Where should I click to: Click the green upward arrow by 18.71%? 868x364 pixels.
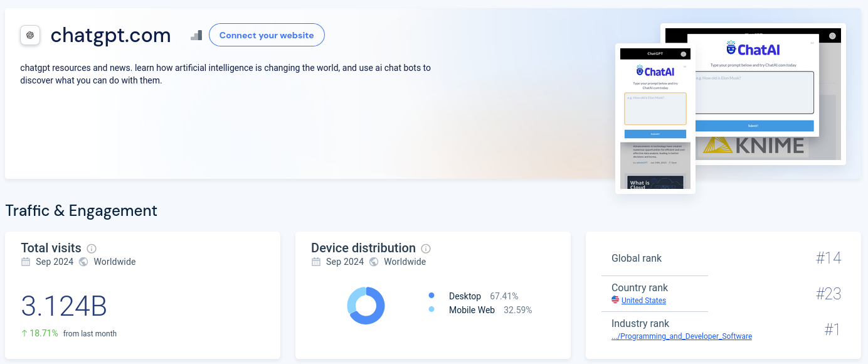click(24, 333)
